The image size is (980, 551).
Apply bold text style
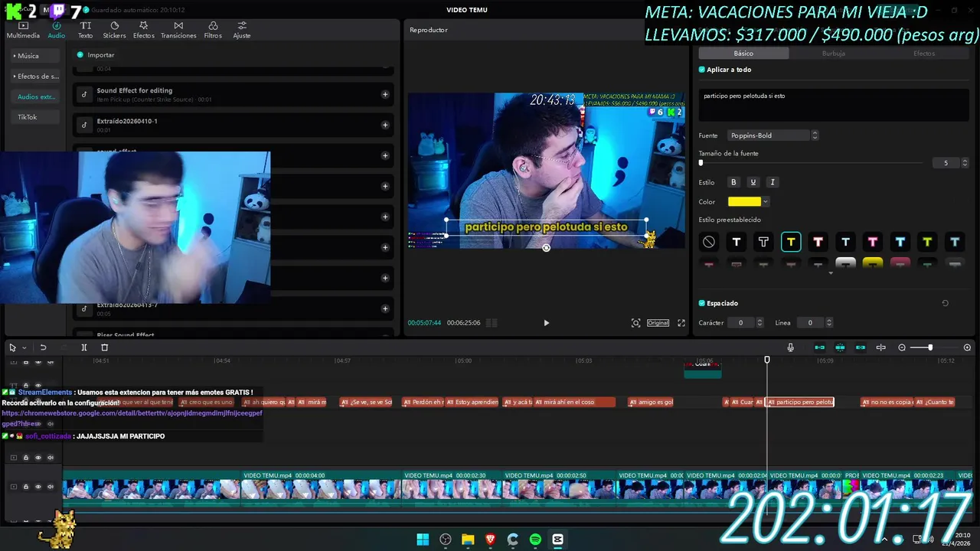pyautogui.click(x=733, y=182)
